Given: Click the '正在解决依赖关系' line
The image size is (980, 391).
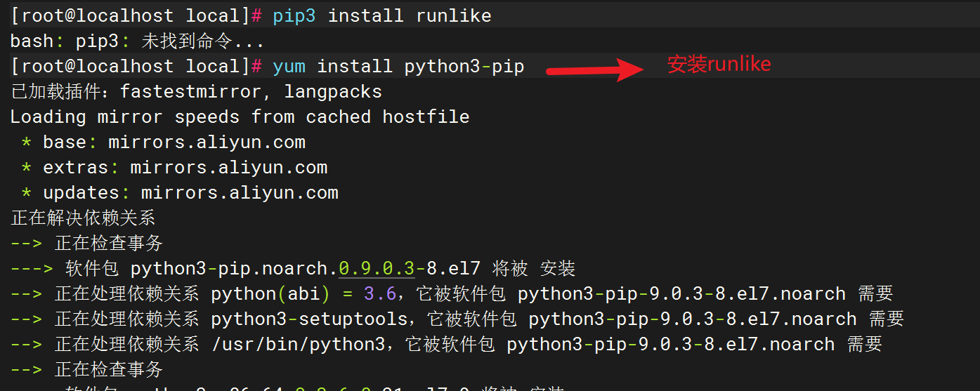Looking at the screenshot, I should (83, 218).
